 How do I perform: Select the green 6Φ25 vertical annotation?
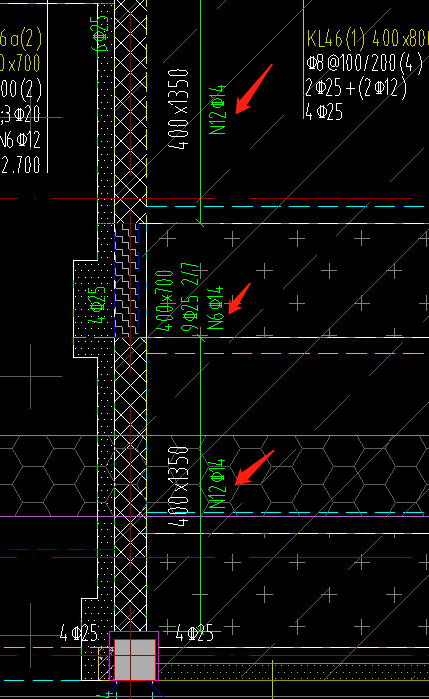click(101, 33)
